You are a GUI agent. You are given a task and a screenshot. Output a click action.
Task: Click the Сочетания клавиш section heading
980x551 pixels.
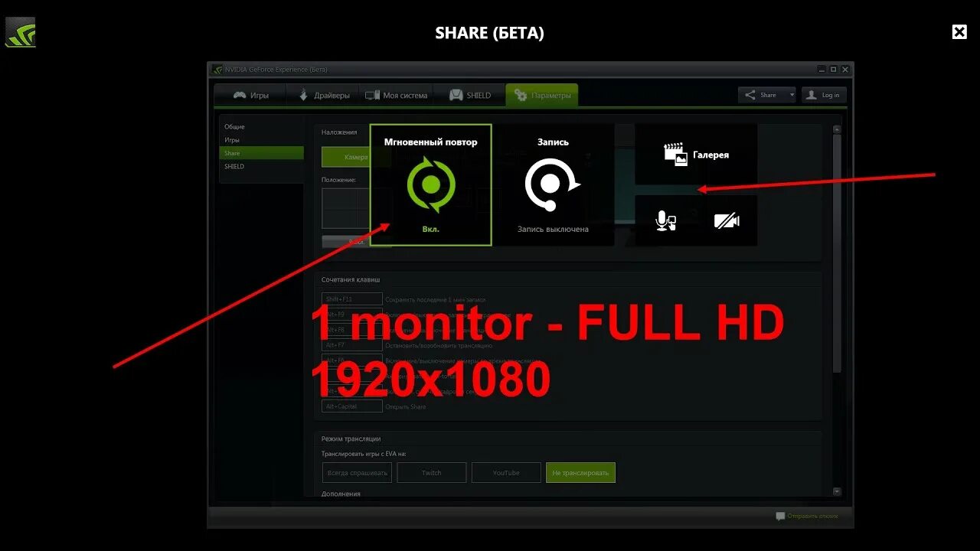click(351, 280)
